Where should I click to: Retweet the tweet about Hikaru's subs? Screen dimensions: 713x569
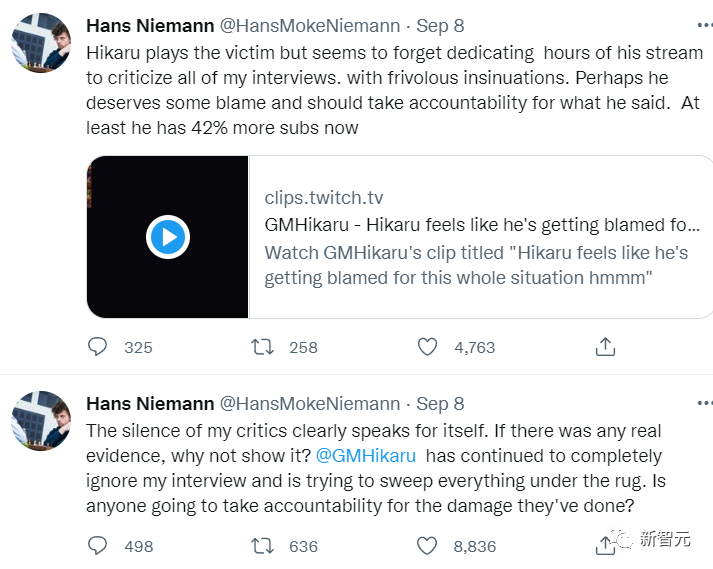pos(262,347)
